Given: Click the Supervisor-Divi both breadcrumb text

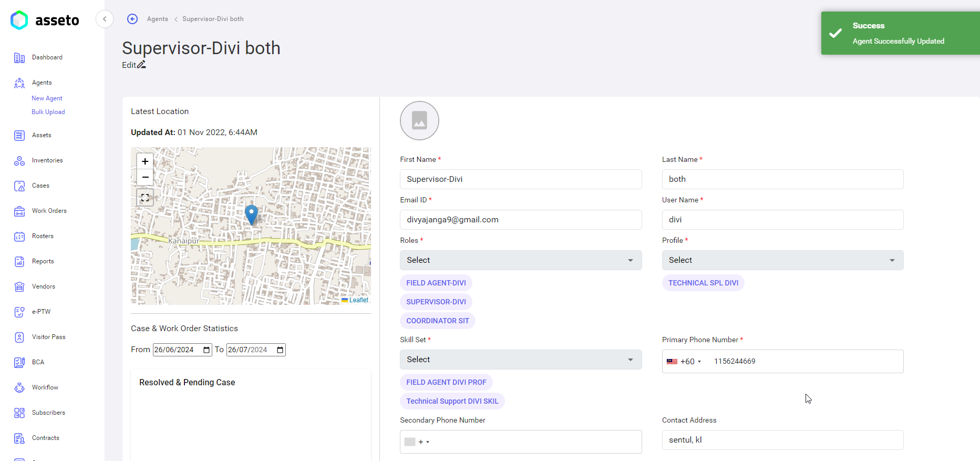Looking at the screenshot, I should (213, 19).
